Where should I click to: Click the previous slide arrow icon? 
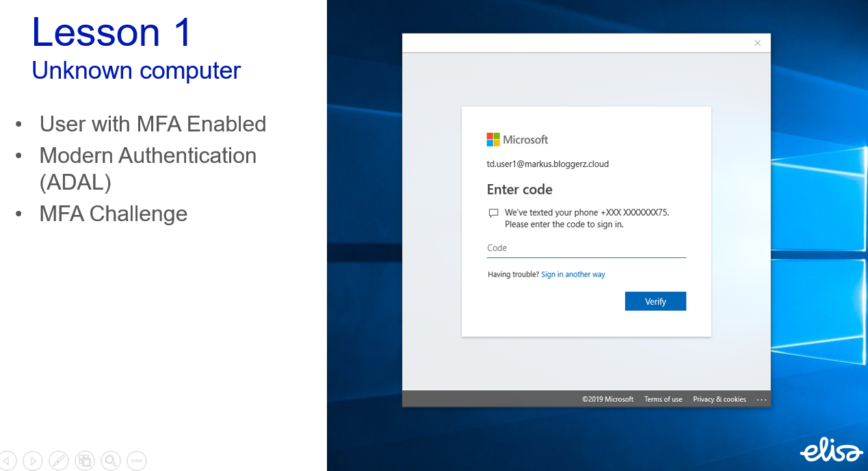(8, 461)
